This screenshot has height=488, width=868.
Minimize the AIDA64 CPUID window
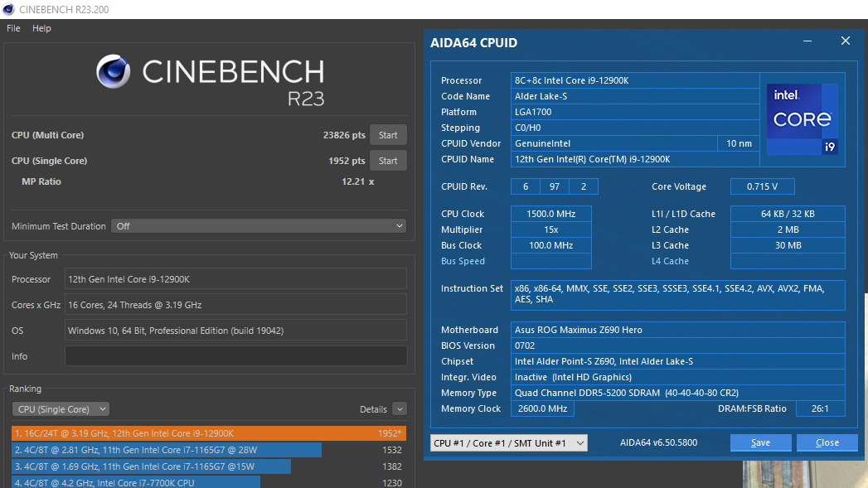coord(807,41)
